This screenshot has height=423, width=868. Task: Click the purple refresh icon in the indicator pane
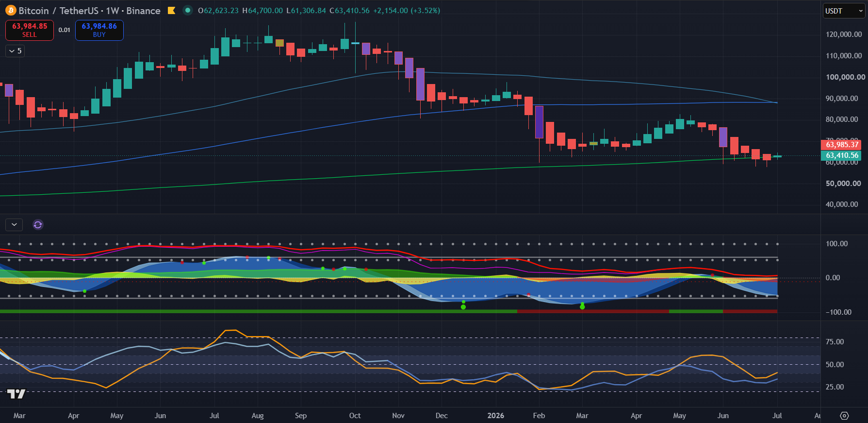[38, 224]
